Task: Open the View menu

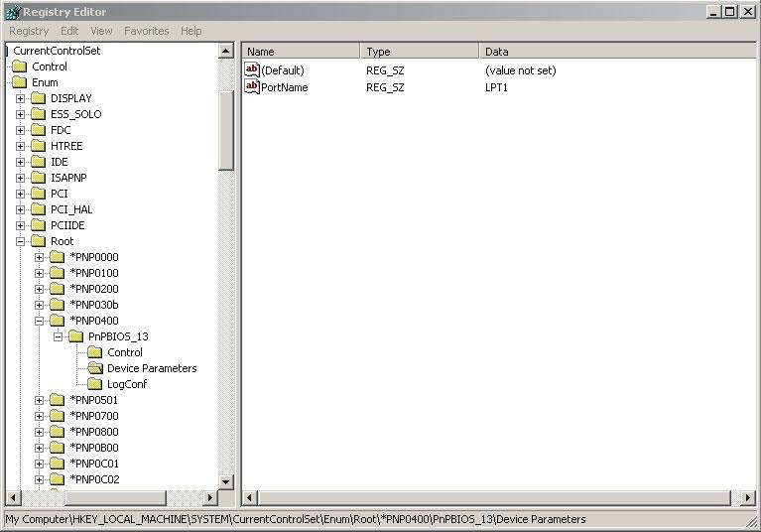Action: click(101, 31)
